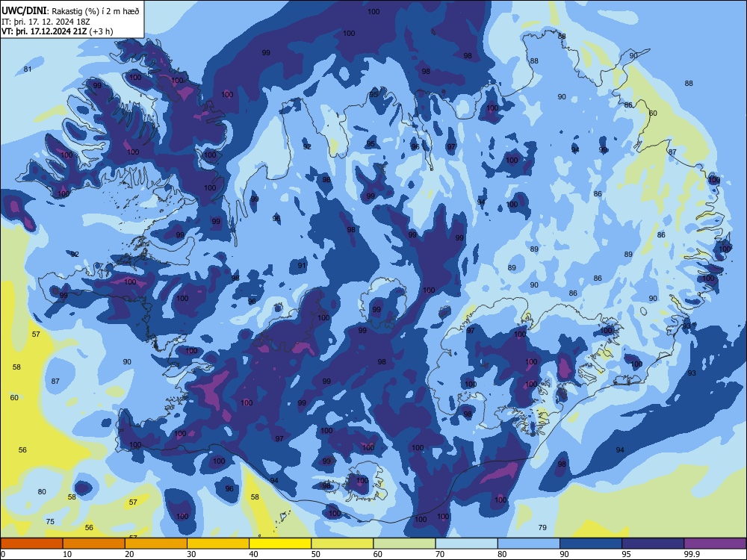Select the bright yellow 40–50 legend swatch
The height and width of the screenshot is (560, 747).
(x=280, y=544)
